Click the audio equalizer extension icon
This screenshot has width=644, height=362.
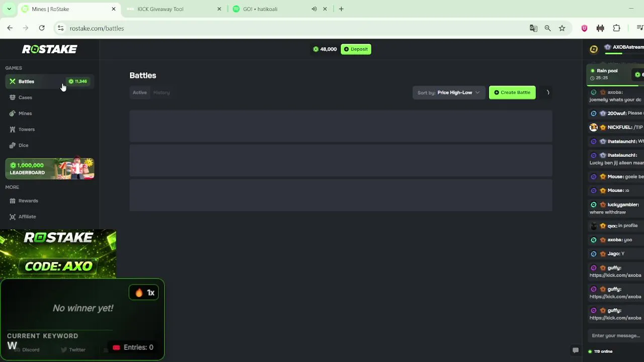click(600, 28)
